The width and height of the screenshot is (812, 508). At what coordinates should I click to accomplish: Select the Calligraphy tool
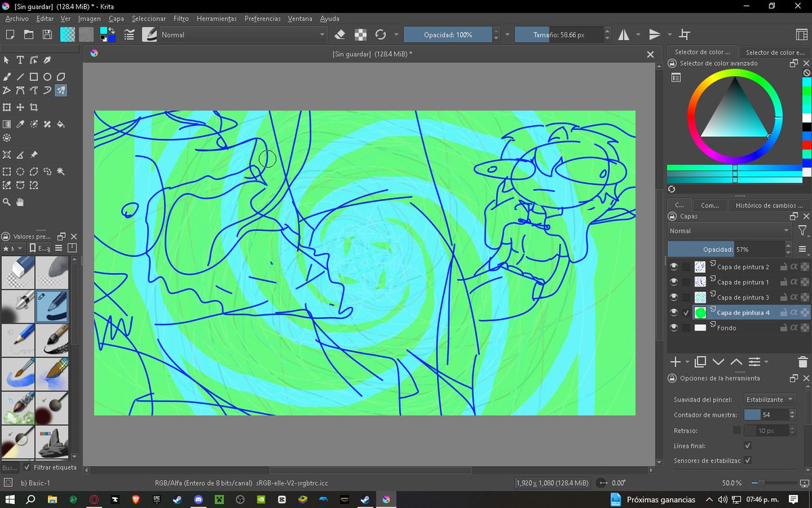(x=47, y=60)
